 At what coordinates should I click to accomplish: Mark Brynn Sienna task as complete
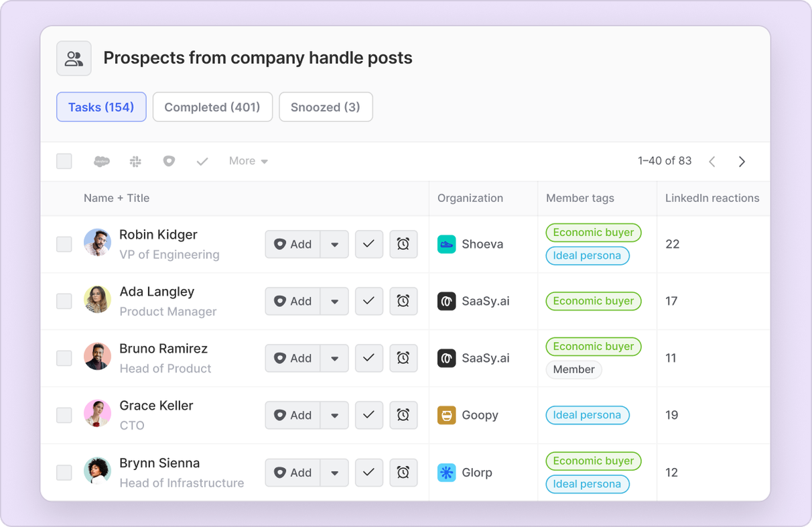tap(368, 473)
